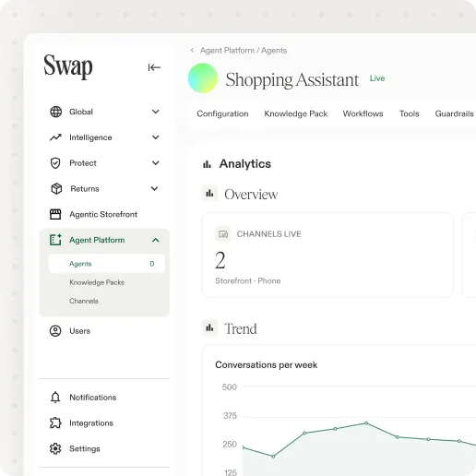Screen dimensions: 476x476
Task: Click the channels live value 2
Action: click(220, 260)
